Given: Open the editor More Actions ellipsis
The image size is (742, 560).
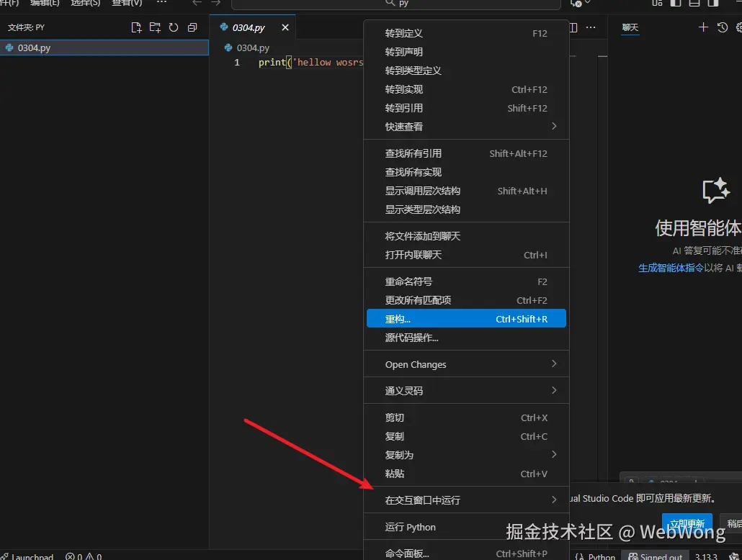Looking at the screenshot, I should pyautogui.click(x=591, y=27).
